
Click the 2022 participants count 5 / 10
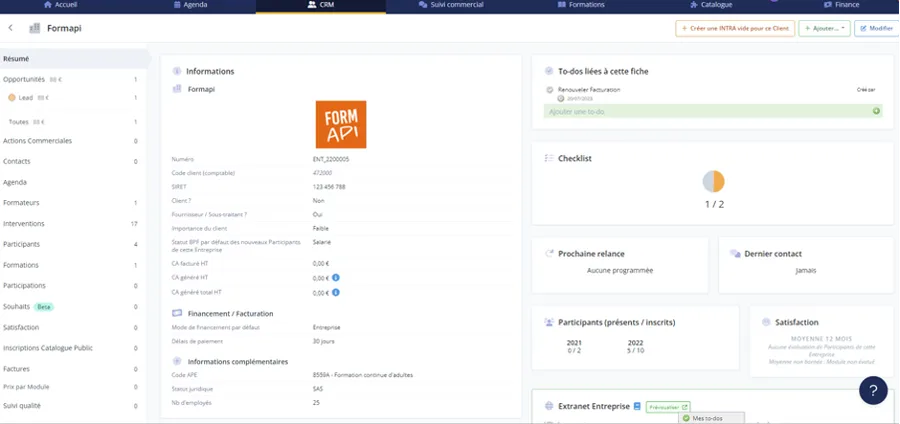pyautogui.click(x=635, y=350)
